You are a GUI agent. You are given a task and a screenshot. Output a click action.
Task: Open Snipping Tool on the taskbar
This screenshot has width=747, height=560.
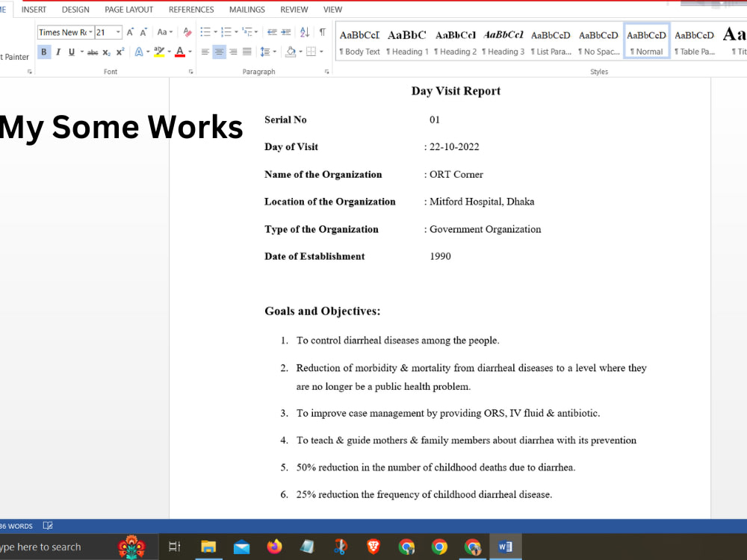tap(340, 547)
